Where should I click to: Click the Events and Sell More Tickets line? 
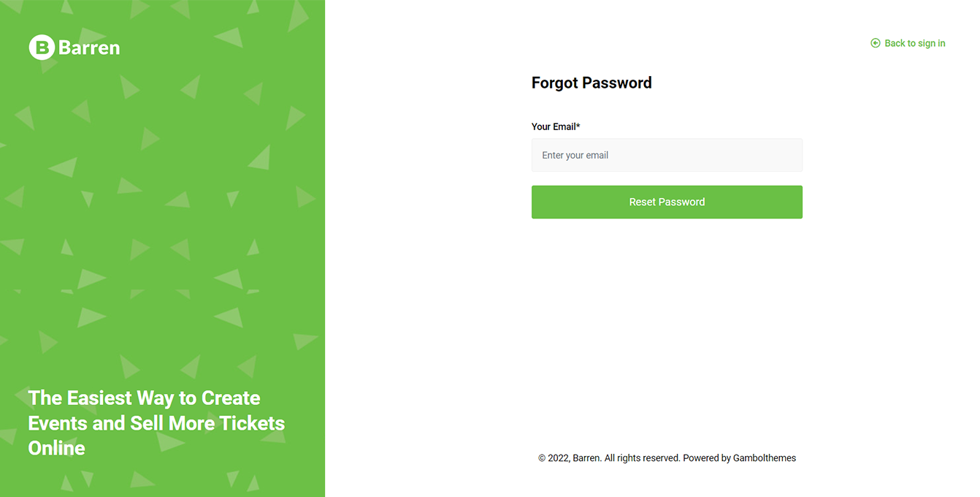click(x=156, y=423)
